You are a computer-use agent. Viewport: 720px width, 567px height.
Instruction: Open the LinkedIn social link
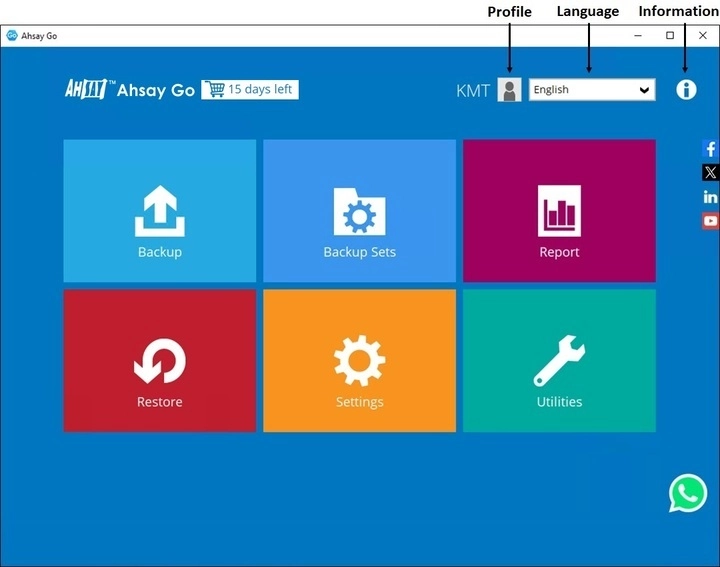click(710, 197)
